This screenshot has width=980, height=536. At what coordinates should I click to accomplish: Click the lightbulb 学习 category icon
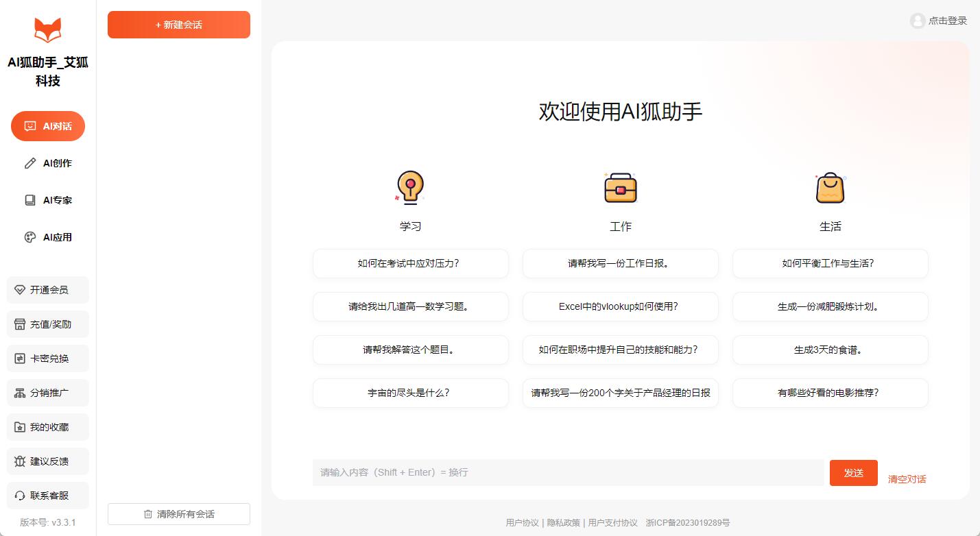point(410,187)
